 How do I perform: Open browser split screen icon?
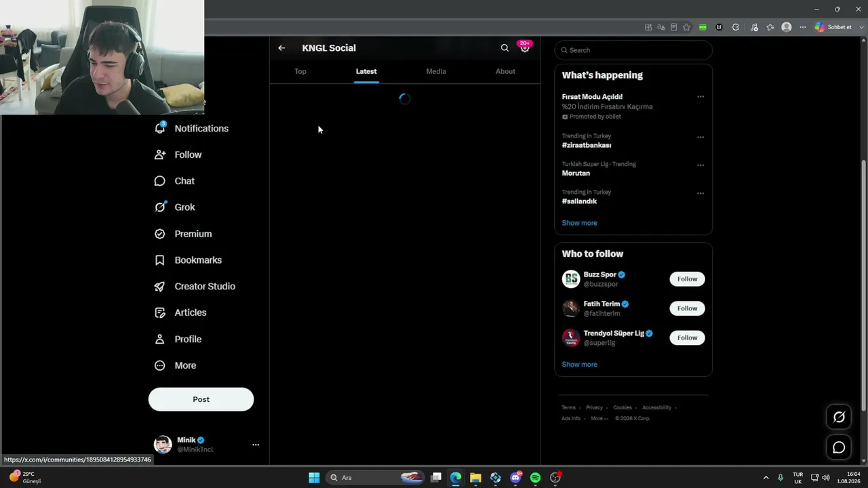648,27
